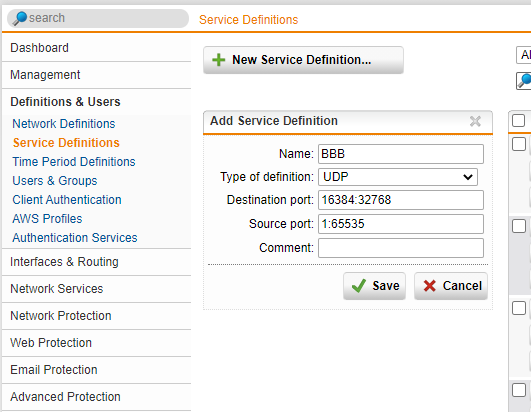Viewport: 531px width, 412px height.
Task: Open the Type of definition dropdown
Action: (398, 177)
